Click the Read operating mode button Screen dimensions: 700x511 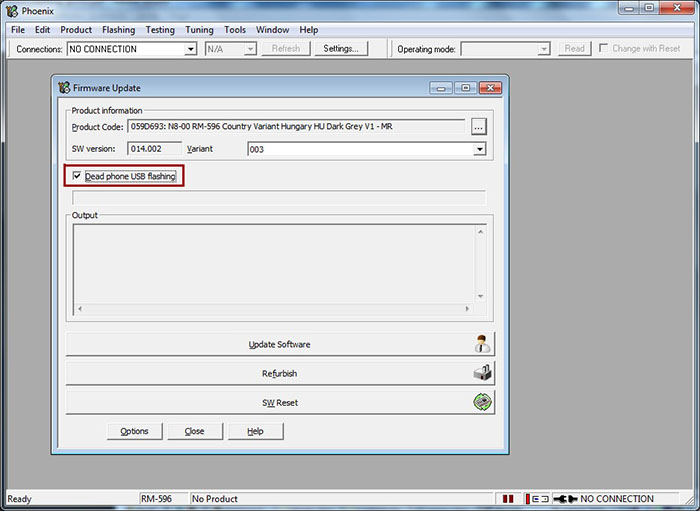tap(574, 49)
